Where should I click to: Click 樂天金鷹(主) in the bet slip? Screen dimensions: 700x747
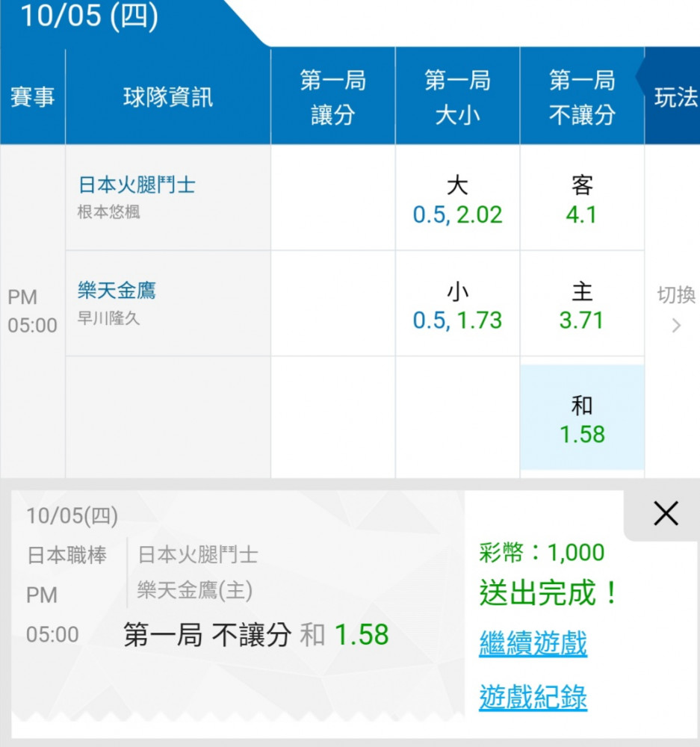pyautogui.click(x=195, y=591)
